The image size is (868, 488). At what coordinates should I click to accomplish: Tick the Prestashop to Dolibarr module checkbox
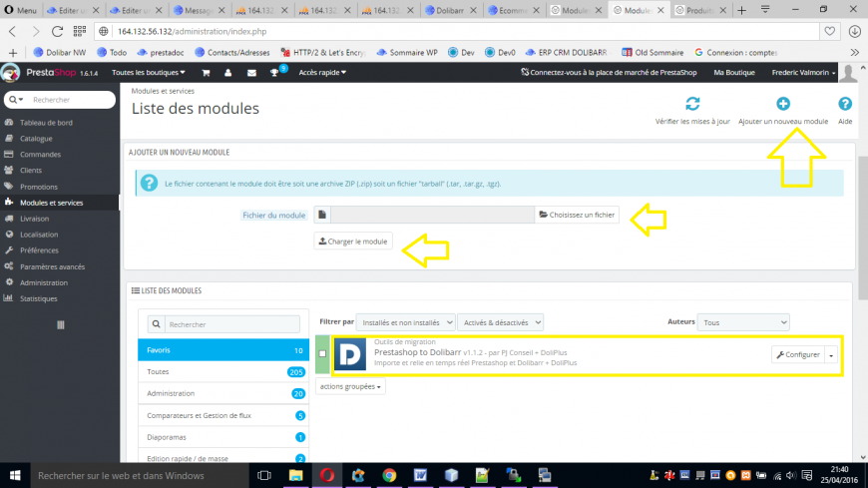pos(322,353)
